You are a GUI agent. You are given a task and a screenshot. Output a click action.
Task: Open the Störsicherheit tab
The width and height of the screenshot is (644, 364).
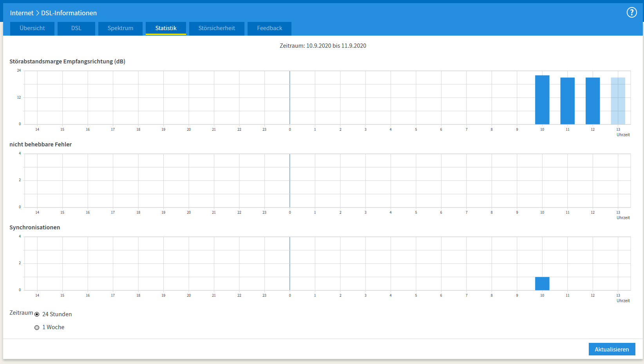(x=217, y=28)
